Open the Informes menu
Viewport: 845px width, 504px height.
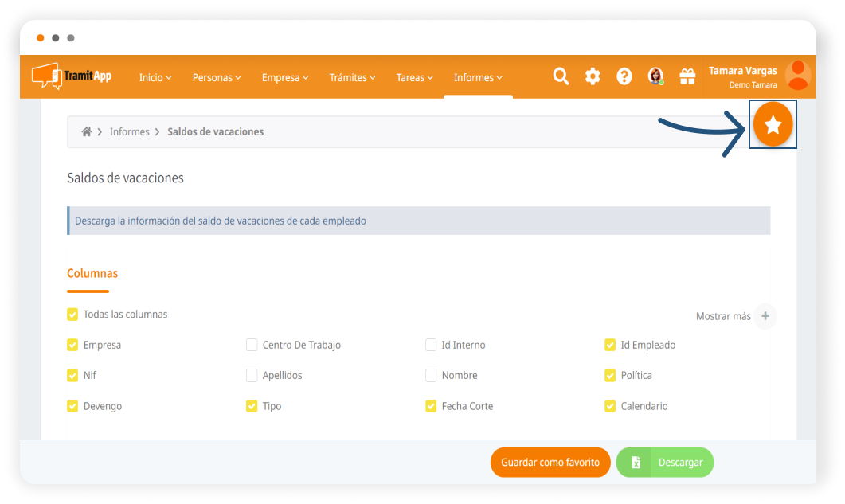478,78
